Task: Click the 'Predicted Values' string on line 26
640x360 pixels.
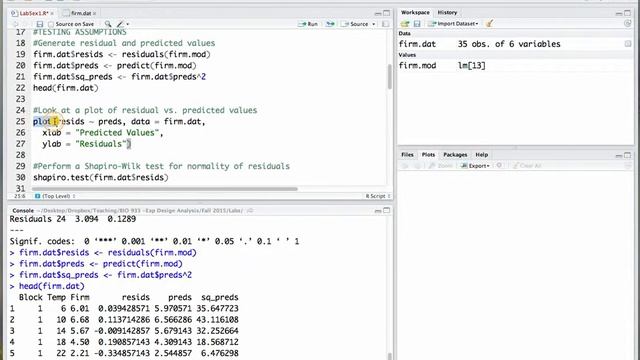Action: coord(117,133)
